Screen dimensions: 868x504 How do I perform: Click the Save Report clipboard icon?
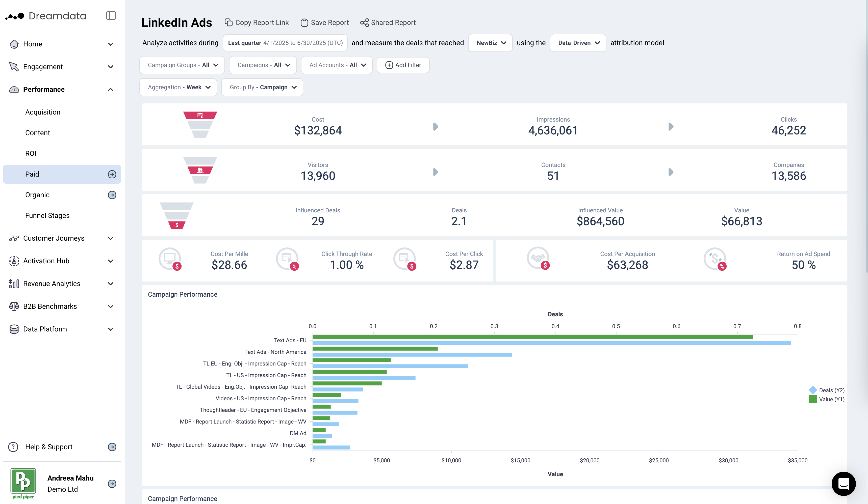(x=304, y=22)
